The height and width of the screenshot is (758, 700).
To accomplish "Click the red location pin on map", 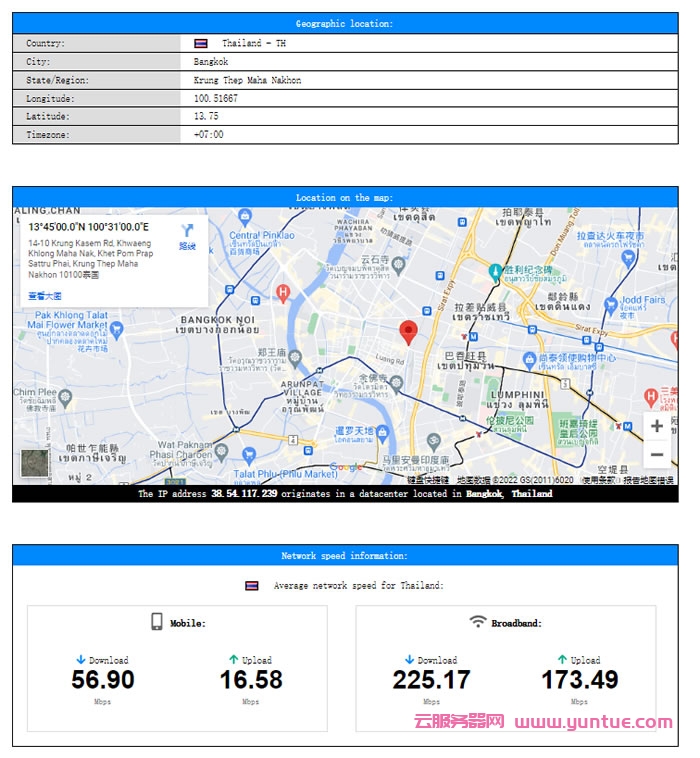I will tap(408, 333).
